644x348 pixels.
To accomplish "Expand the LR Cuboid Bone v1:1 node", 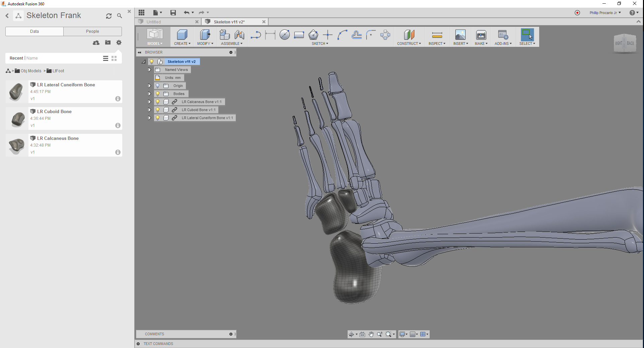I will click(x=149, y=110).
